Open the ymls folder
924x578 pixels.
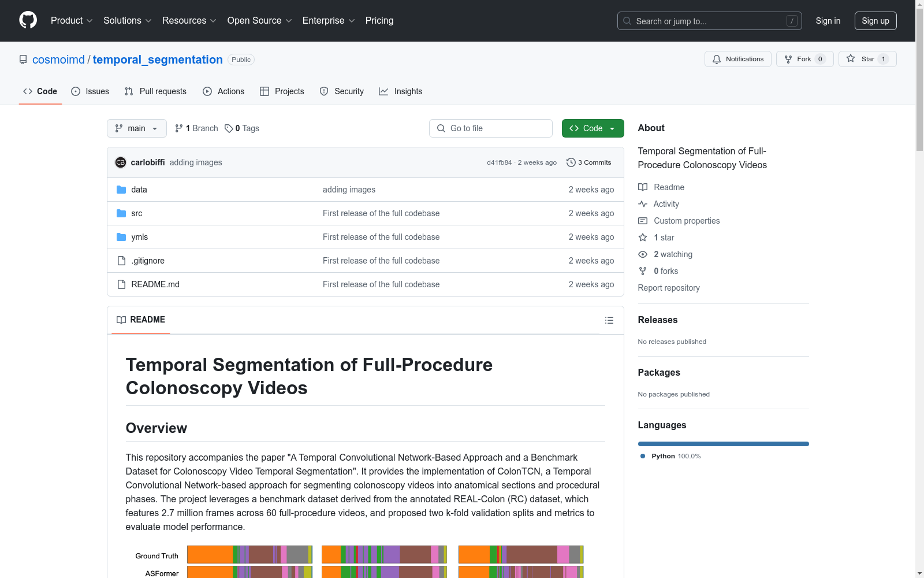click(140, 237)
